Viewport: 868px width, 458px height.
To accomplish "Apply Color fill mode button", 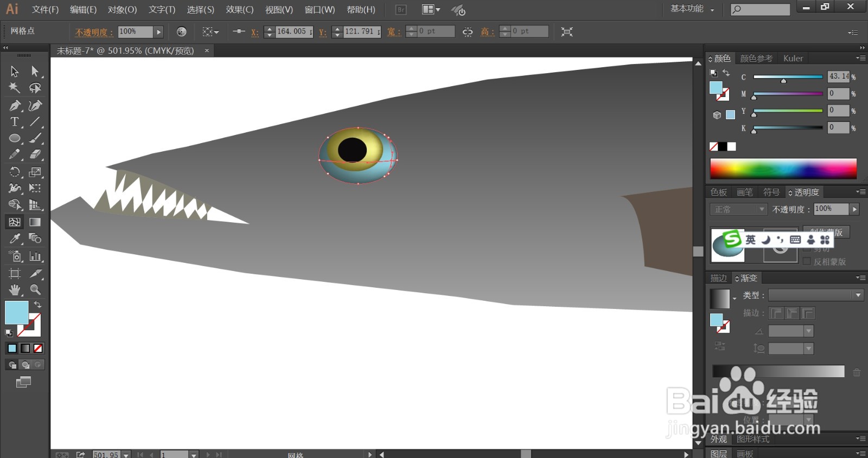I will tap(12, 348).
